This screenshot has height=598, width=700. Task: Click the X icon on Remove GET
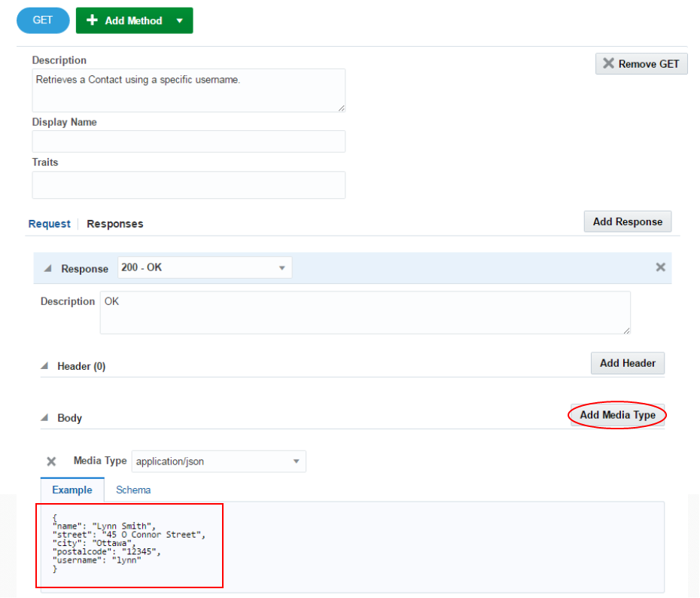(608, 63)
